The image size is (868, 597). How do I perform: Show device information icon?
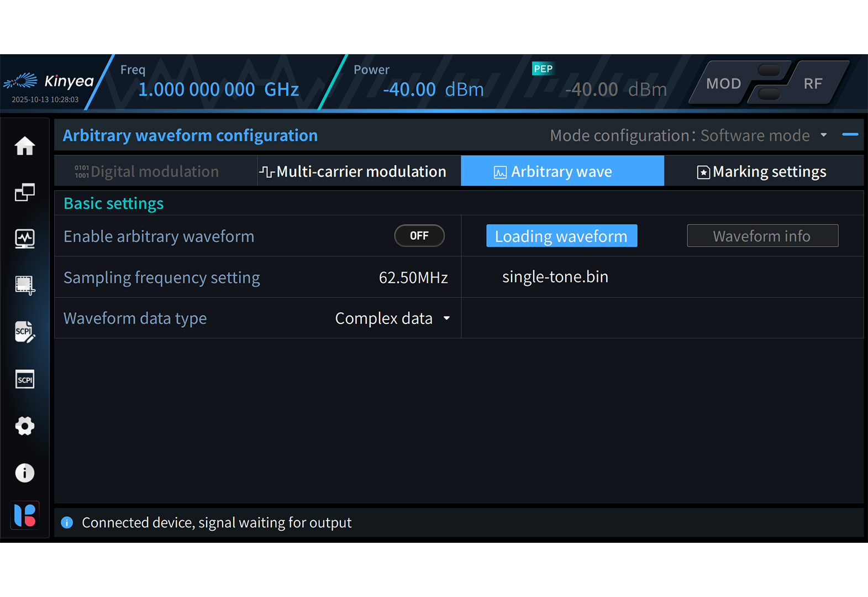coord(25,473)
